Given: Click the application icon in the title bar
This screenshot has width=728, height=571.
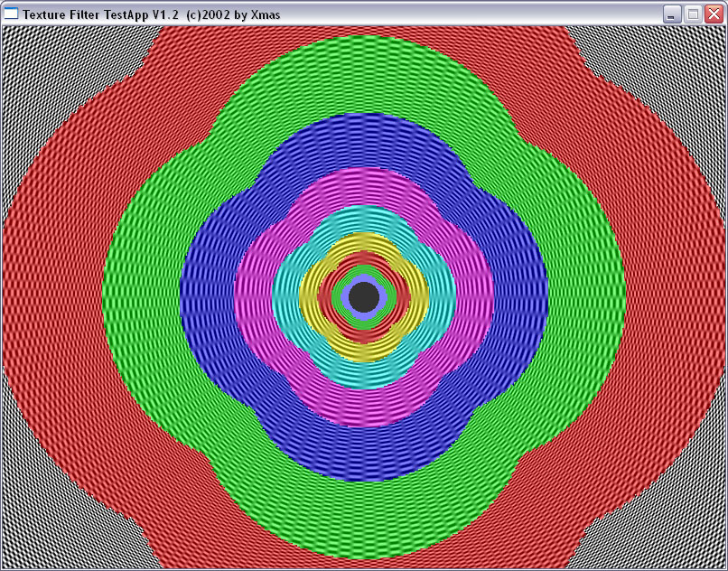Looking at the screenshot, I should click(12, 14).
